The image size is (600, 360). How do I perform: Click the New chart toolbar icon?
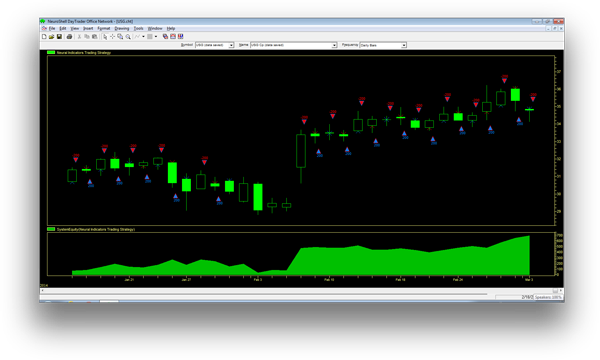[x=44, y=37]
